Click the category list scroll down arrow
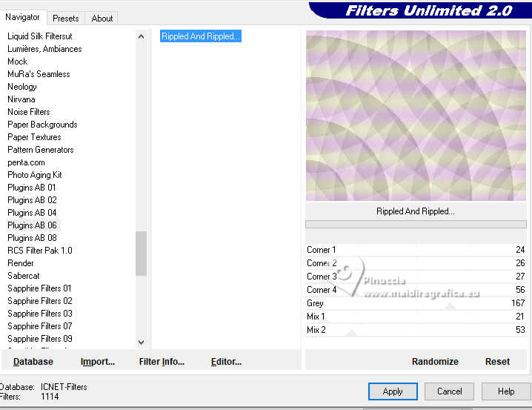Screen dimensions: 532x410 coord(141,342)
